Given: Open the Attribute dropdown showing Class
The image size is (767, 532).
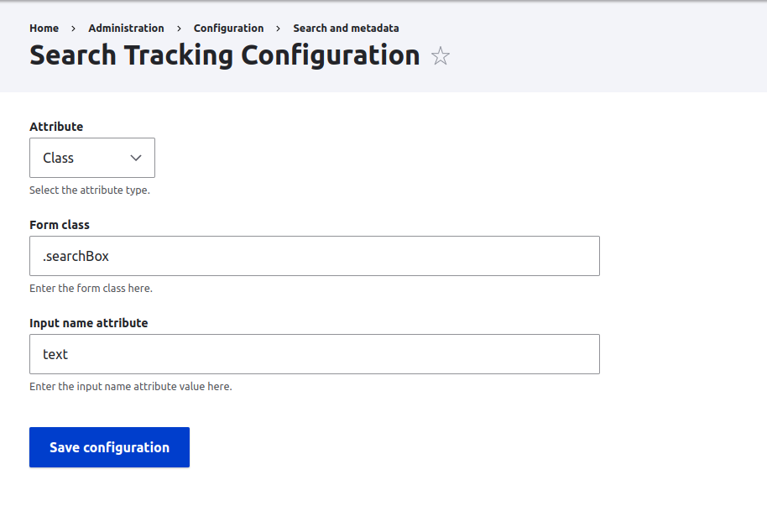Looking at the screenshot, I should (x=92, y=158).
